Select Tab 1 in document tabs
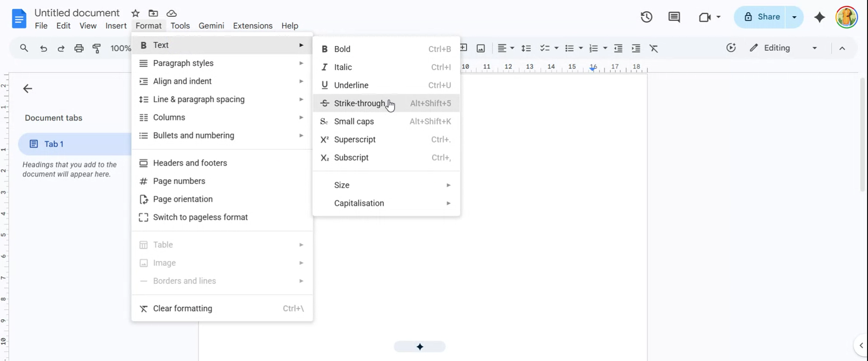 75,144
